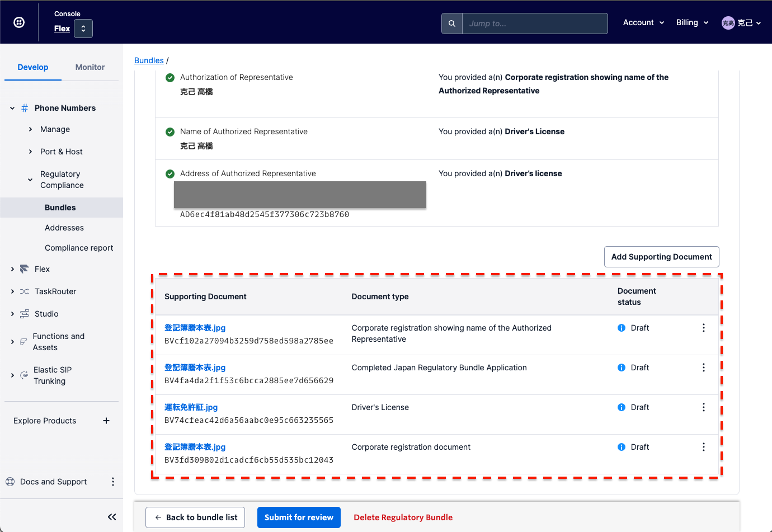
Task: Collapse the sidebar with double chevron
Action: coord(112,517)
